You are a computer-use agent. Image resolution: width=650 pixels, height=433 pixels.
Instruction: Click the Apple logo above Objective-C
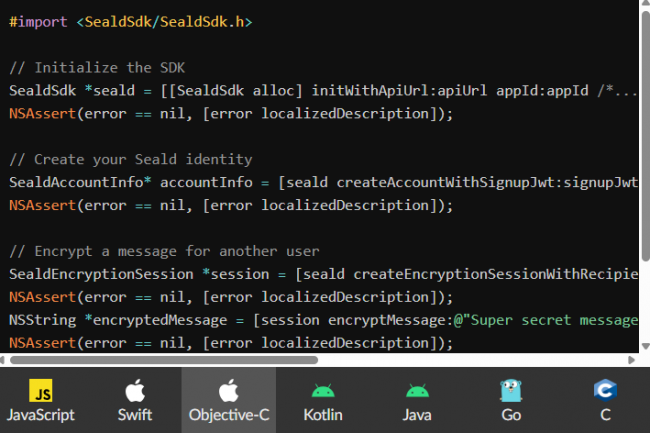pyautogui.click(x=228, y=390)
